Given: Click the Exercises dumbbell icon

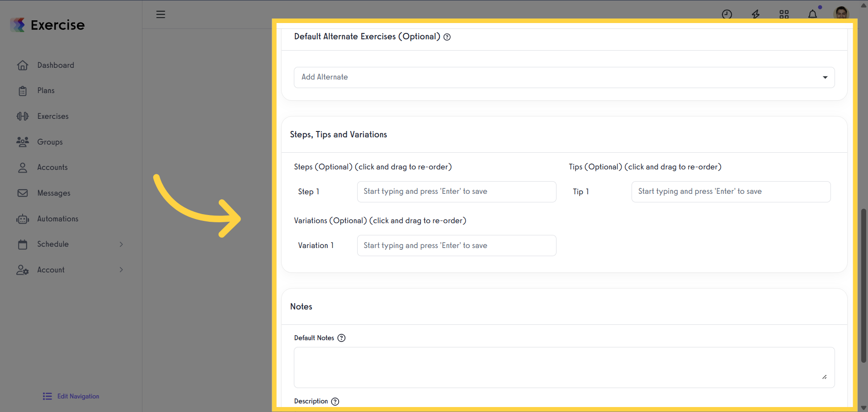Looking at the screenshot, I should pyautogui.click(x=23, y=116).
